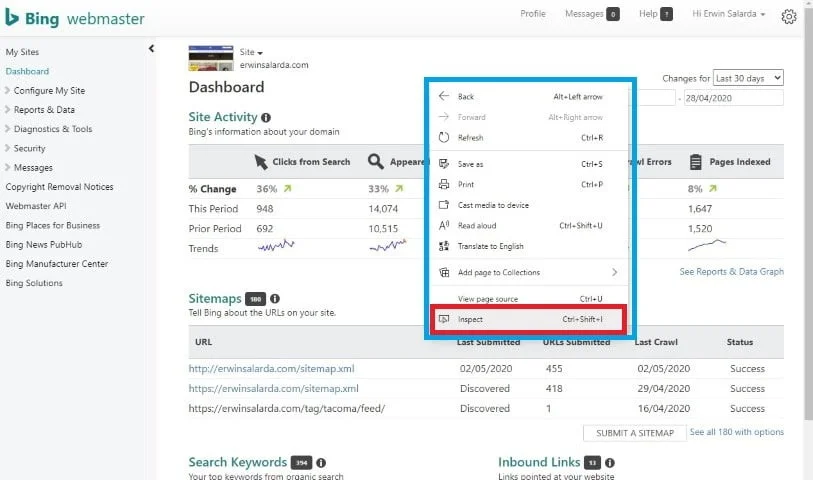Open the See Reports & Data Graph link
The height and width of the screenshot is (480, 813).
731,272
